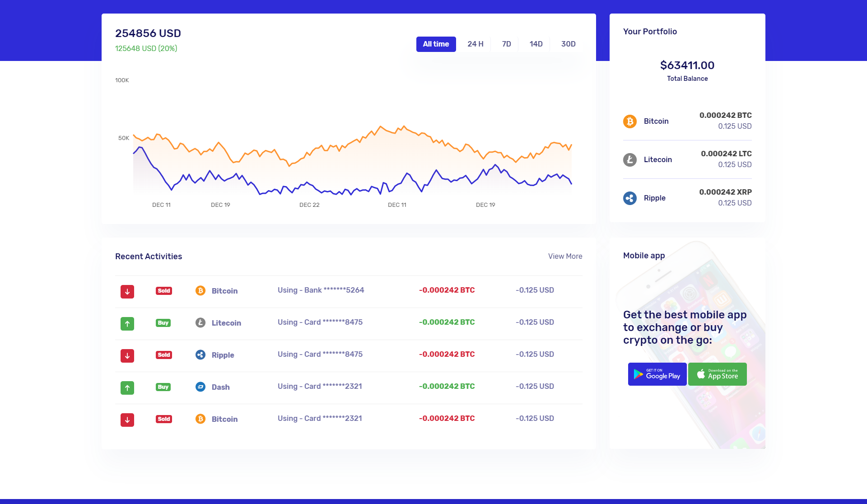Select the All time chart range
Screen dimensions: 867x504
(436, 44)
